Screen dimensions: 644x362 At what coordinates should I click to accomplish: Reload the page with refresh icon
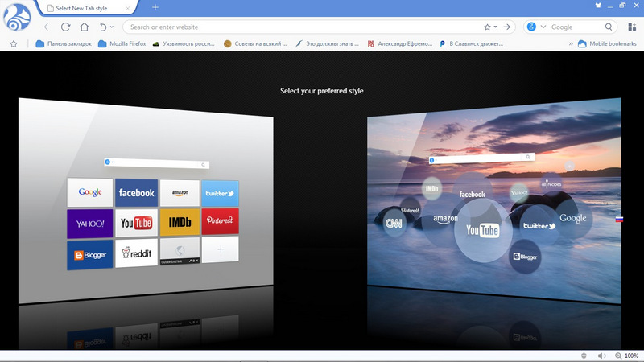pyautogui.click(x=65, y=27)
